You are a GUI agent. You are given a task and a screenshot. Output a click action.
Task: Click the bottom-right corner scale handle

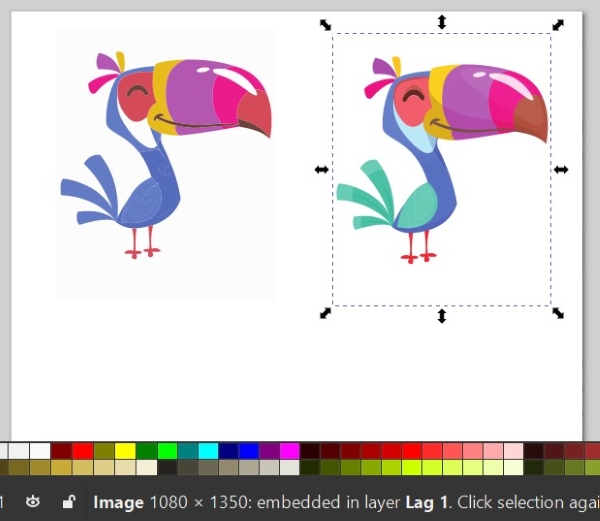558,314
